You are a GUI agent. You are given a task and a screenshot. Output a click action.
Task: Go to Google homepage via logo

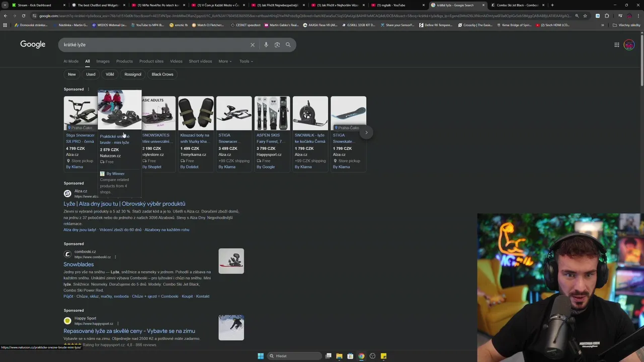point(33,44)
